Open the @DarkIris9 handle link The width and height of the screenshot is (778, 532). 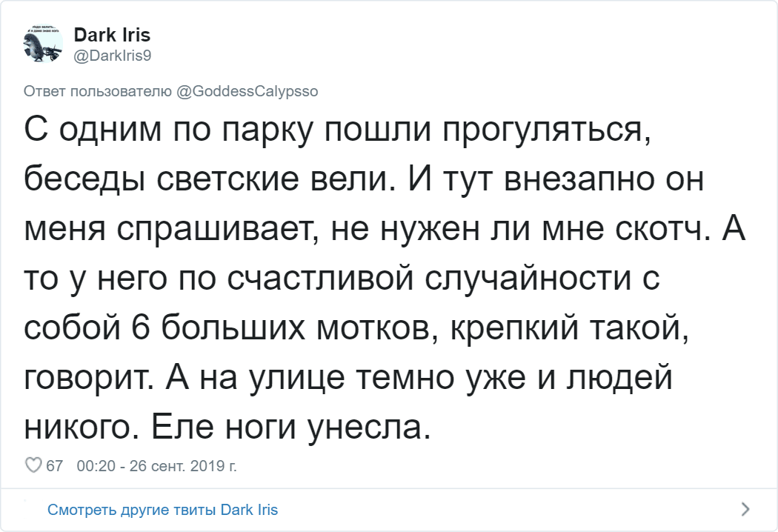pos(113,54)
